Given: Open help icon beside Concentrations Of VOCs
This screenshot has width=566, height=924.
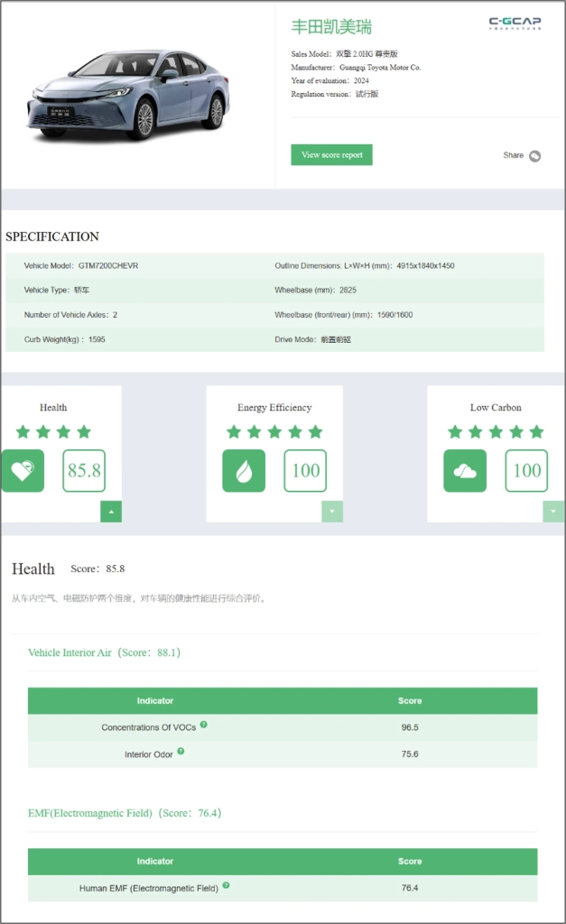Looking at the screenshot, I should pos(203,725).
